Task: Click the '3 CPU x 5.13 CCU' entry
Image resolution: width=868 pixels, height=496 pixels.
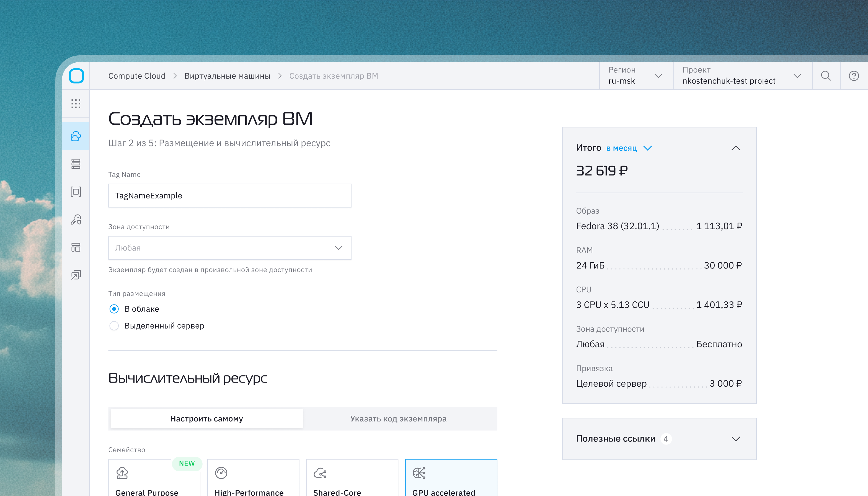Action: 613,304
